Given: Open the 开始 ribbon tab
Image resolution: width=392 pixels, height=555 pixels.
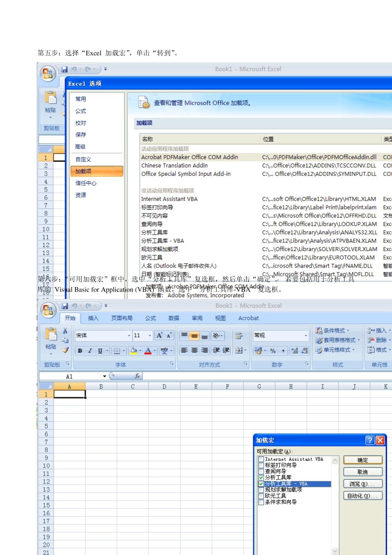Looking at the screenshot, I should tap(70, 318).
